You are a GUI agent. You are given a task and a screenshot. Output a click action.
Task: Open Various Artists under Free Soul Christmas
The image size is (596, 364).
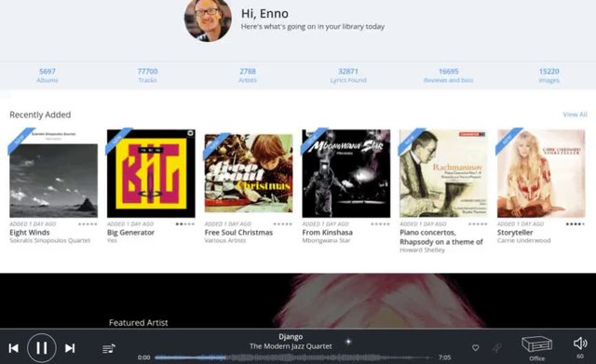(x=225, y=240)
